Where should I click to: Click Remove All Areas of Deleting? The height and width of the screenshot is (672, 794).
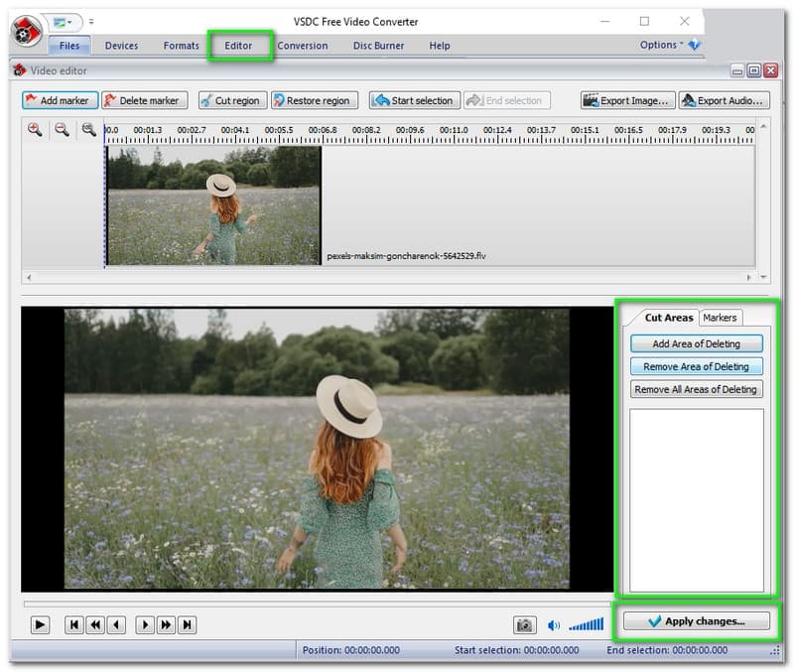tap(697, 389)
